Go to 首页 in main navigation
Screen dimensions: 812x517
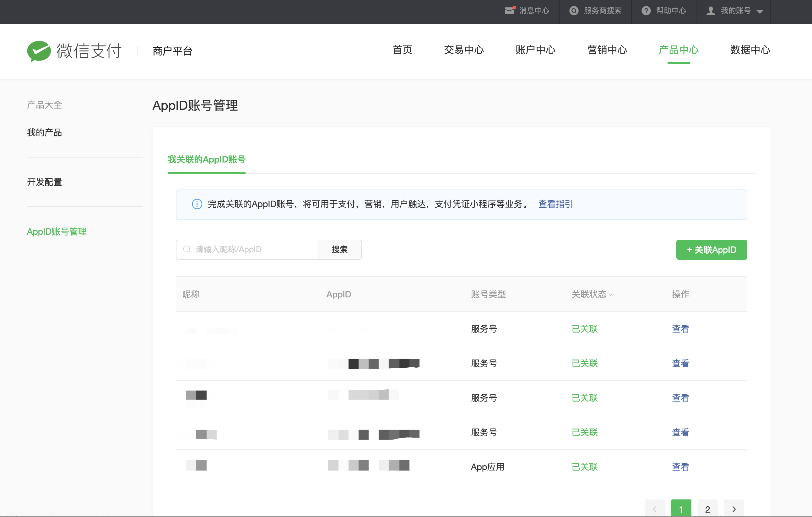[x=402, y=50]
